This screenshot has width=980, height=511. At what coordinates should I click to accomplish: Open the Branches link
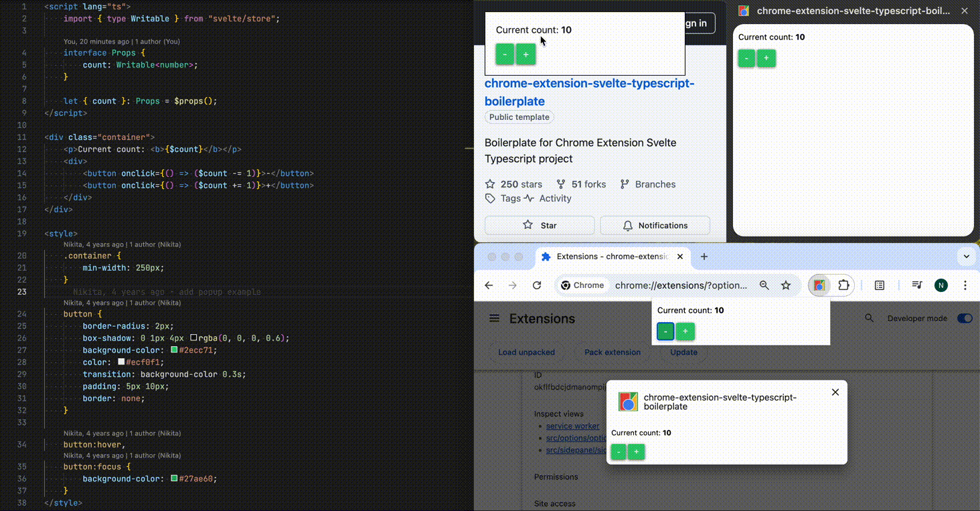click(655, 184)
